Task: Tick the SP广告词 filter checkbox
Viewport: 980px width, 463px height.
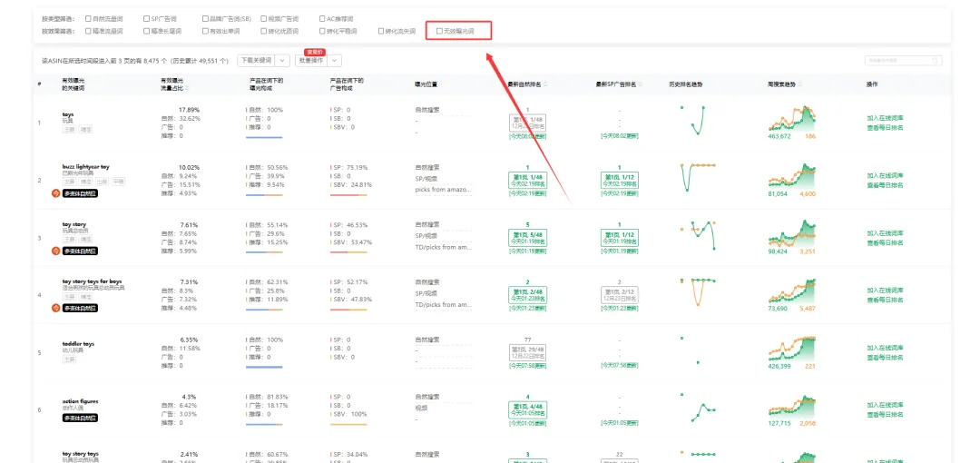Action: pyautogui.click(x=145, y=19)
